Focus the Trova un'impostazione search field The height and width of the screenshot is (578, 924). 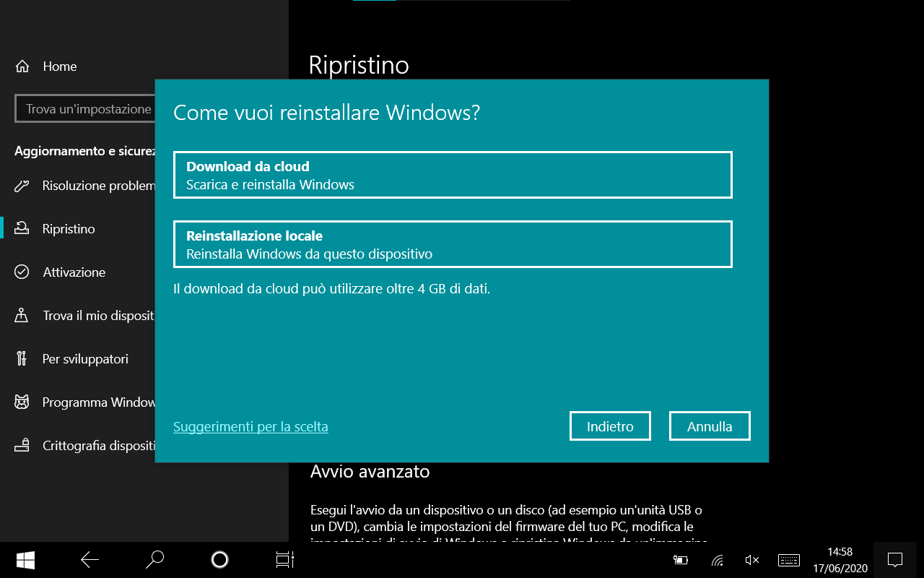(85, 109)
